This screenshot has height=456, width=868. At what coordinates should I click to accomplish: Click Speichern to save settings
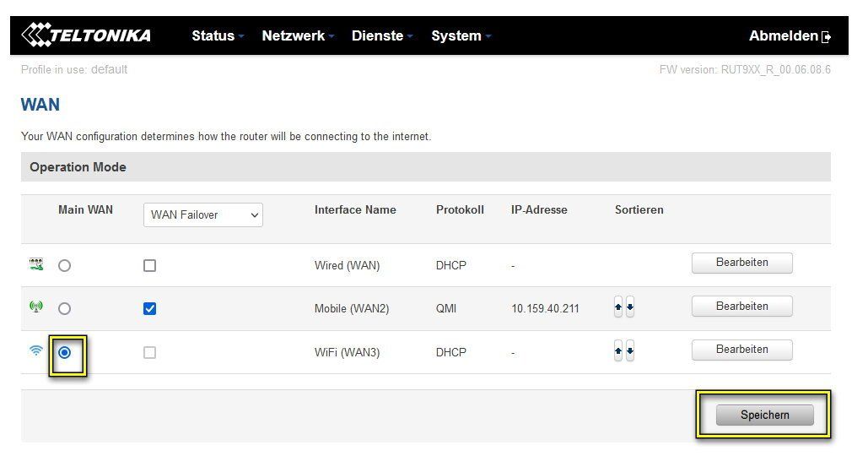[764, 415]
